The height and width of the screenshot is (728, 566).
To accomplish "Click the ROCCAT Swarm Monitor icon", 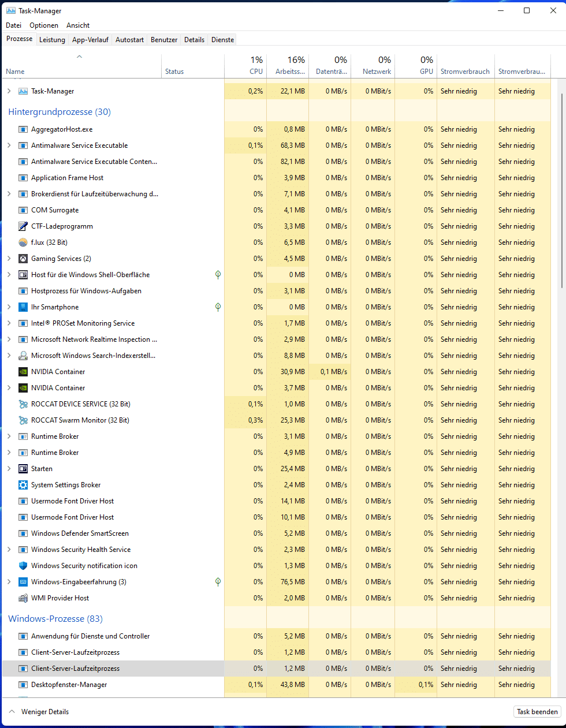I will (x=23, y=420).
